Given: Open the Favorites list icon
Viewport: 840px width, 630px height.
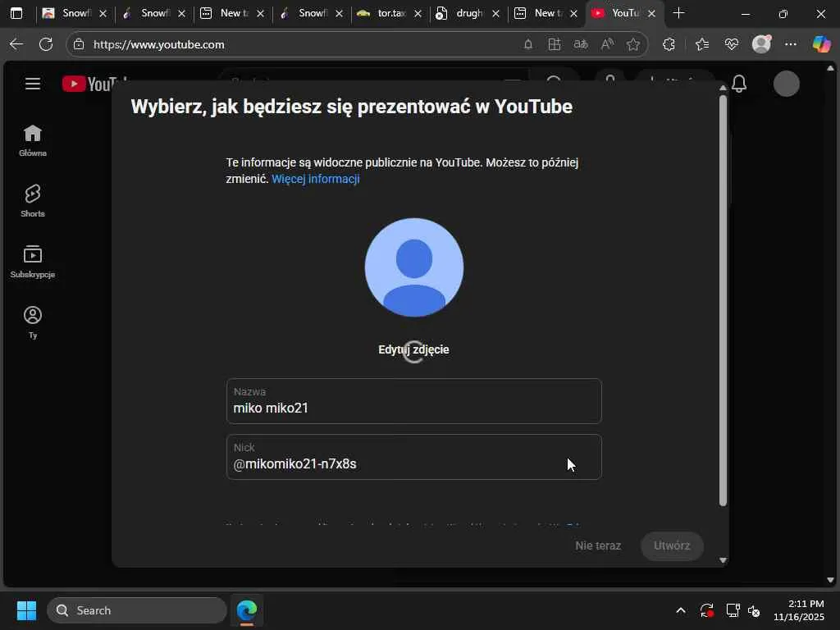Looking at the screenshot, I should tap(702, 44).
